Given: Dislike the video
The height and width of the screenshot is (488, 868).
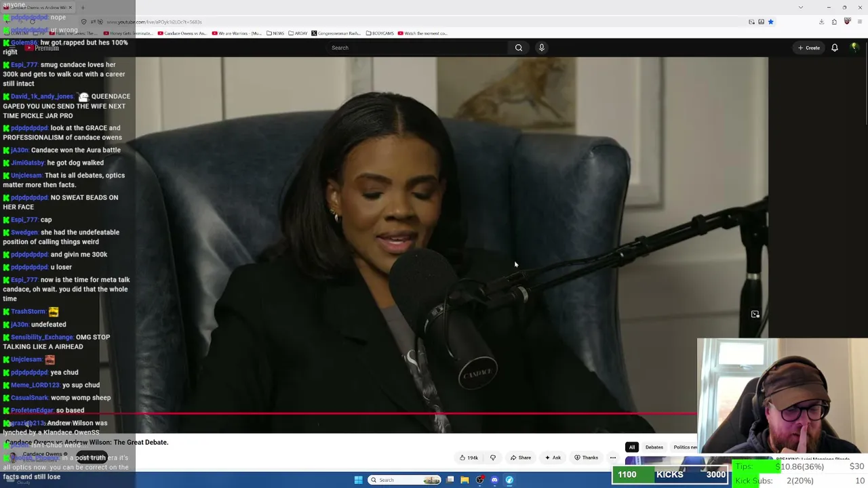Looking at the screenshot, I should coord(493,457).
